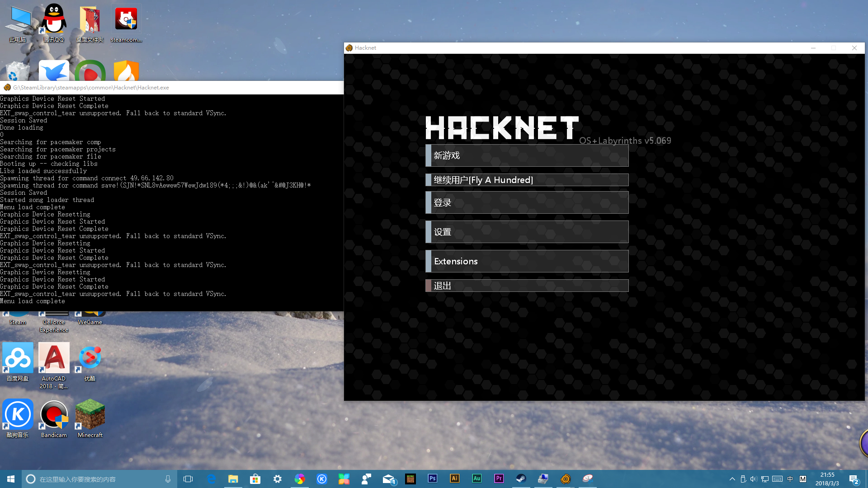
Task: Open 此电脑 desktop icon
Action: point(18,23)
